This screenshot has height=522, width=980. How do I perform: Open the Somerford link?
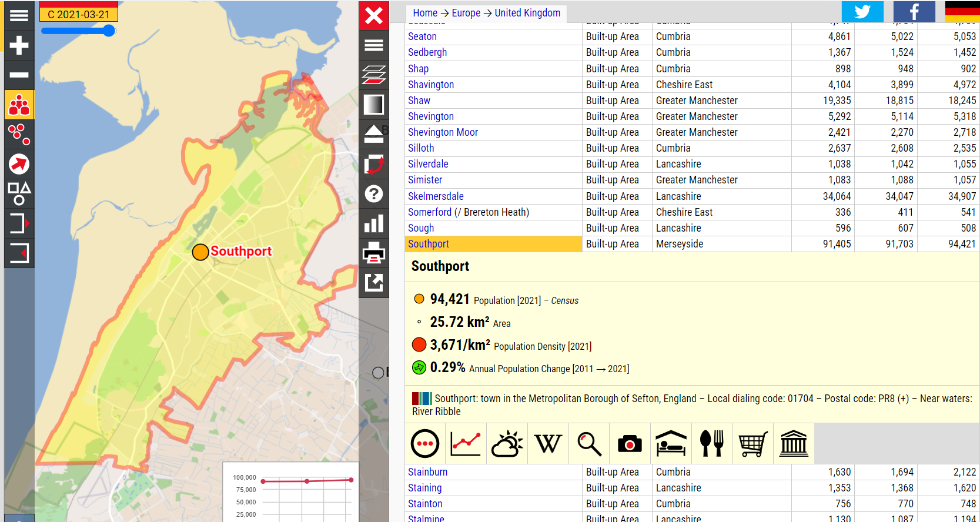click(x=430, y=212)
